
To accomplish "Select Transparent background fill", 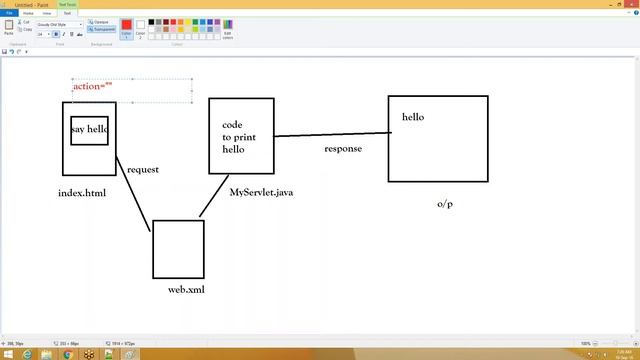I will click(102, 29).
